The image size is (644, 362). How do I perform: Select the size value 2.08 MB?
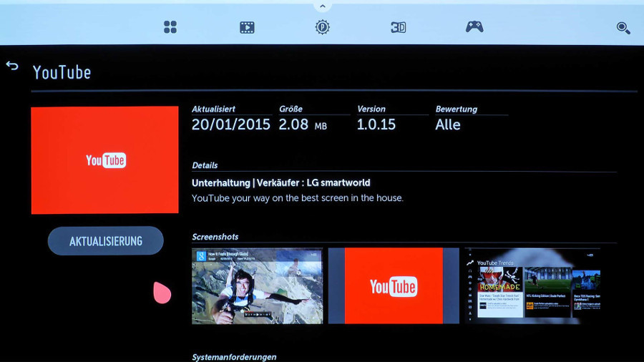(303, 124)
